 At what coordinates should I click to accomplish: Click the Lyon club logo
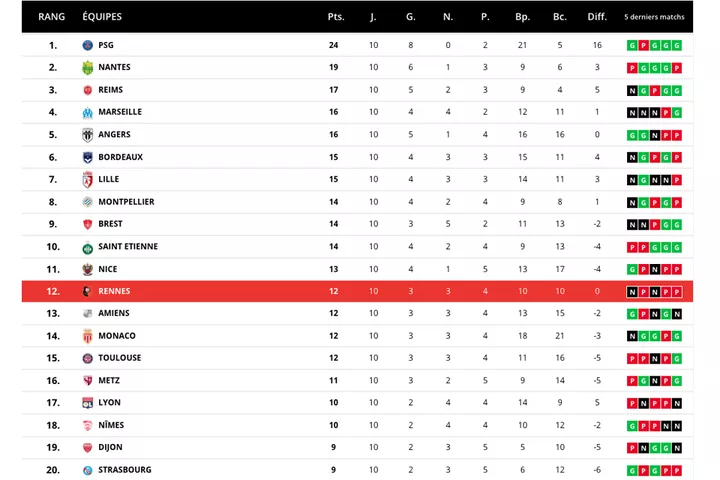tap(88, 403)
